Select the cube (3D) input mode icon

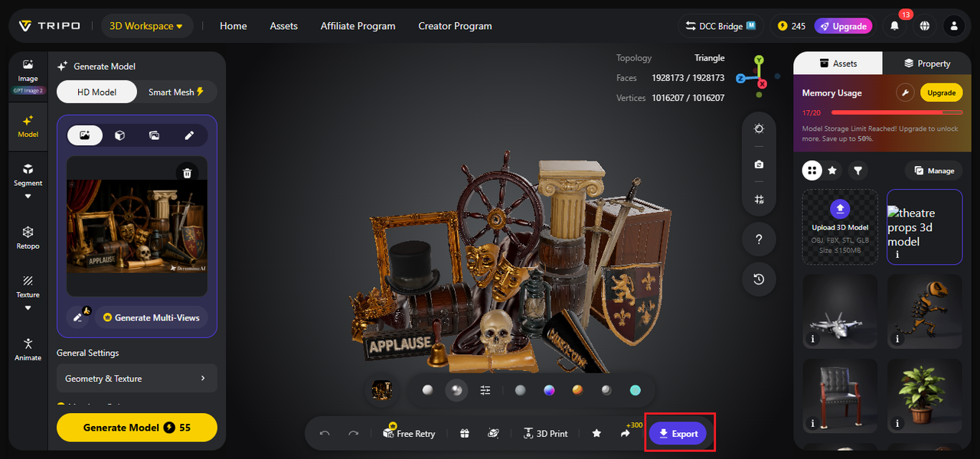119,135
